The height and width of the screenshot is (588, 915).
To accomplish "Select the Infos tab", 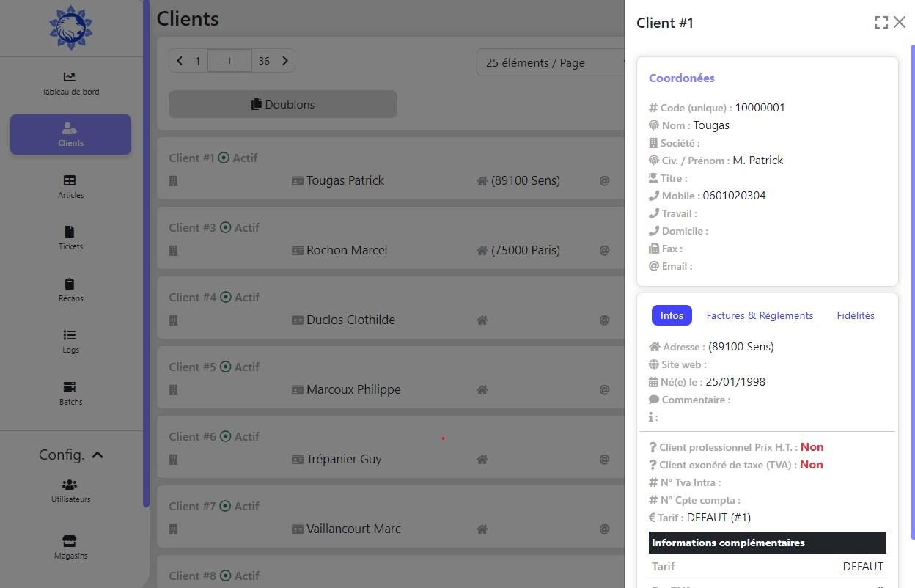I will pos(672,315).
